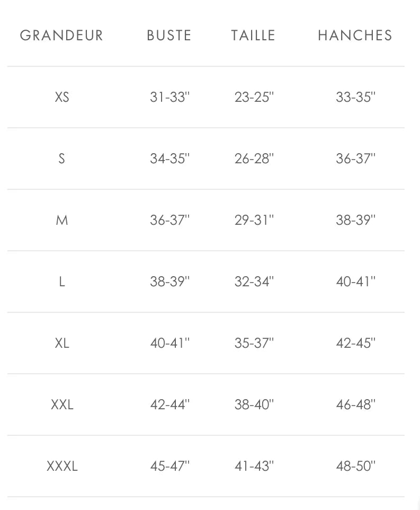Select the XXXL size row label
Screen dimensions: 420x510
point(62,466)
